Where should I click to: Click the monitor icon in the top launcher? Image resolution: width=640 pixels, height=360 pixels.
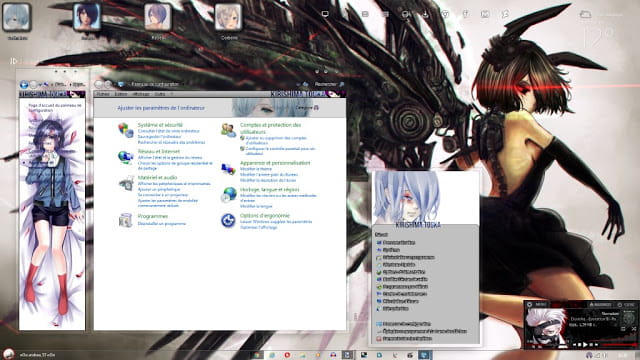click(x=325, y=14)
